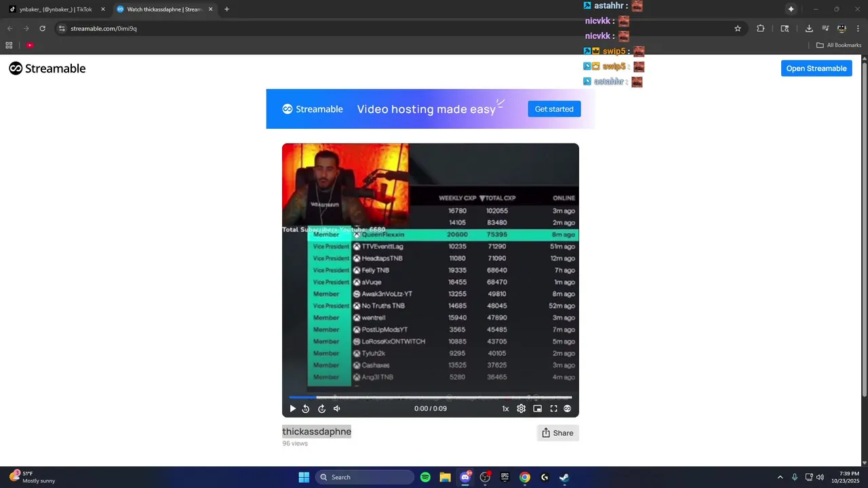Open Steam from taskbar
Image resolution: width=868 pixels, height=488 pixels.
pos(564,477)
